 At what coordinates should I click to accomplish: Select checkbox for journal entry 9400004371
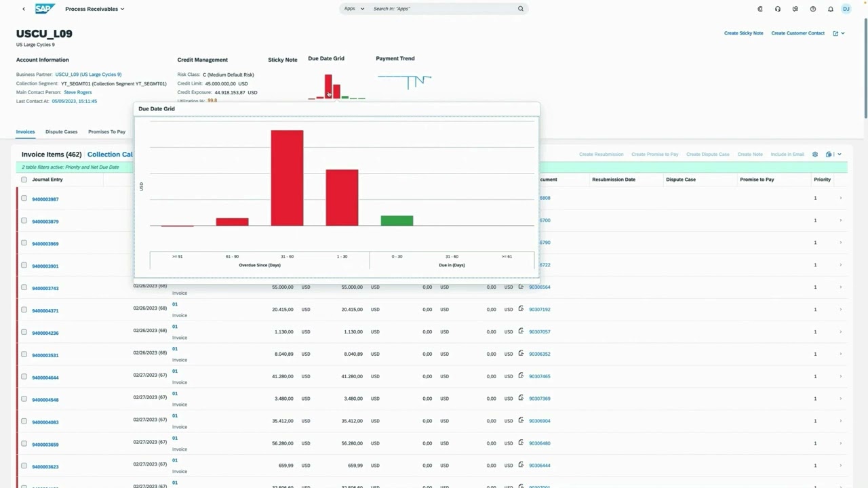24,310
